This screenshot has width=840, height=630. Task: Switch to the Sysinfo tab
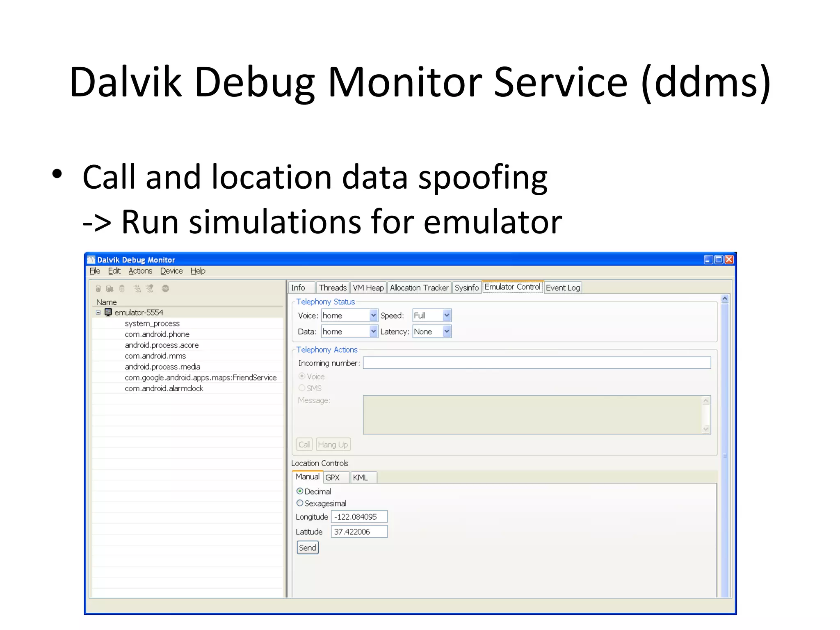point(467,288)
